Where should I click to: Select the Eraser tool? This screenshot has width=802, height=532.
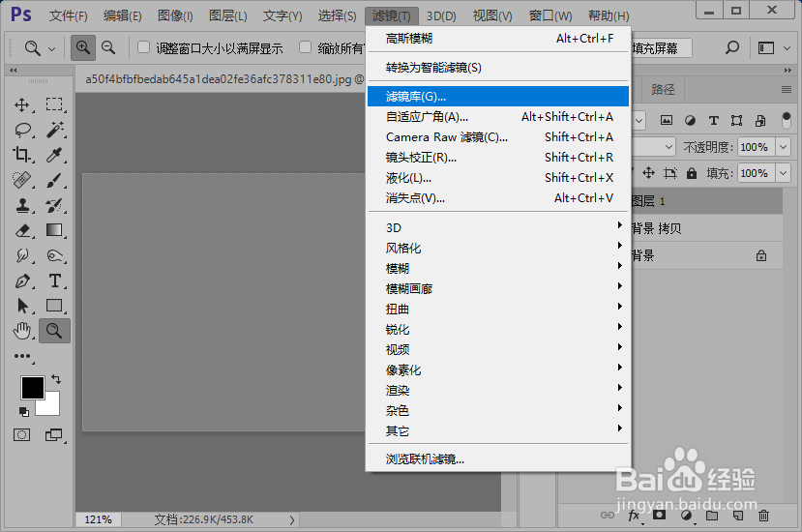coord(22,230)
